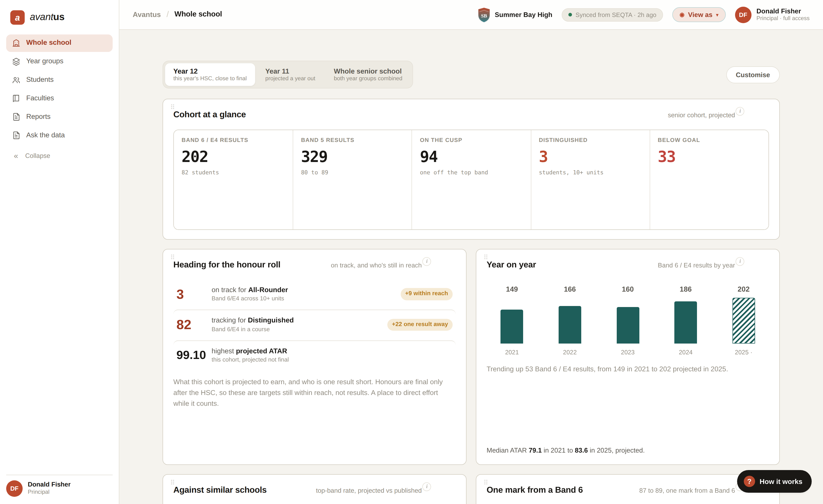Select the Year 12 tab
This screenshot has width=823, height=504.
click(x=210, y=75)
